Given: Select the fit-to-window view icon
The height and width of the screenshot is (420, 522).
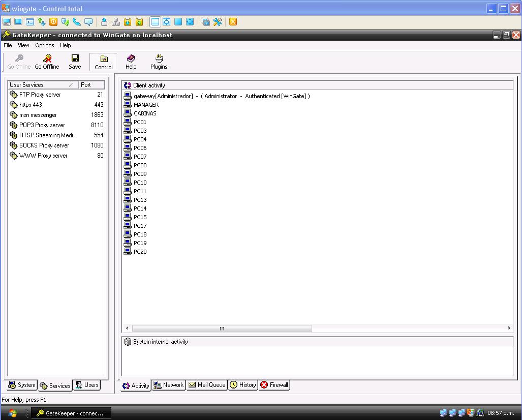Looking at the screenshot, I should click(166, 22).
